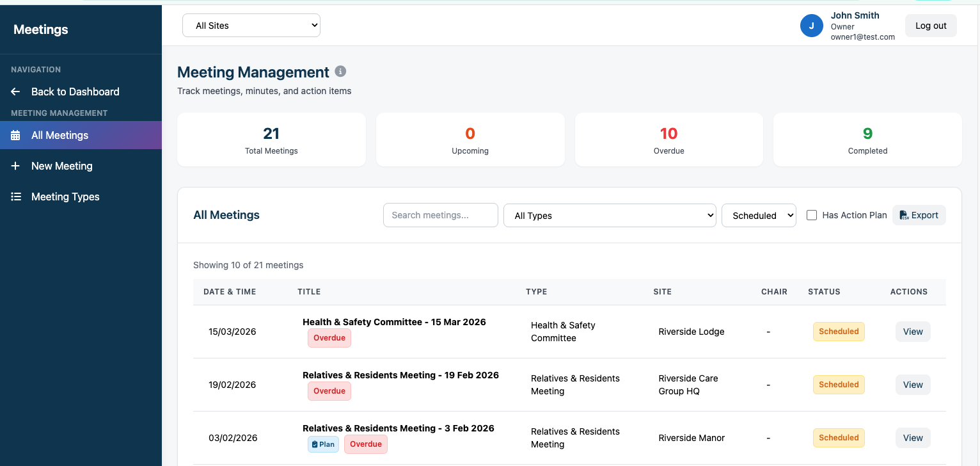Open the All Sites dropdown

click(x=251, y=26)
